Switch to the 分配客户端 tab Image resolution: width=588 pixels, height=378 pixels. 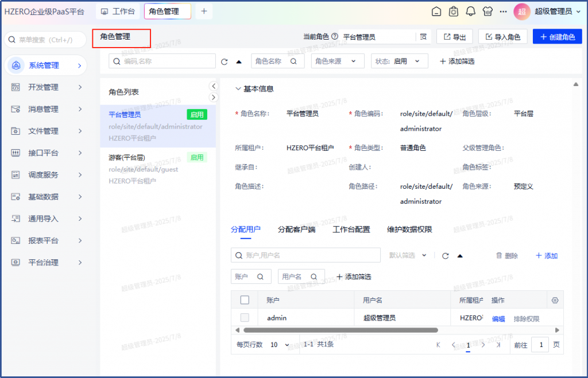[296, 229]
